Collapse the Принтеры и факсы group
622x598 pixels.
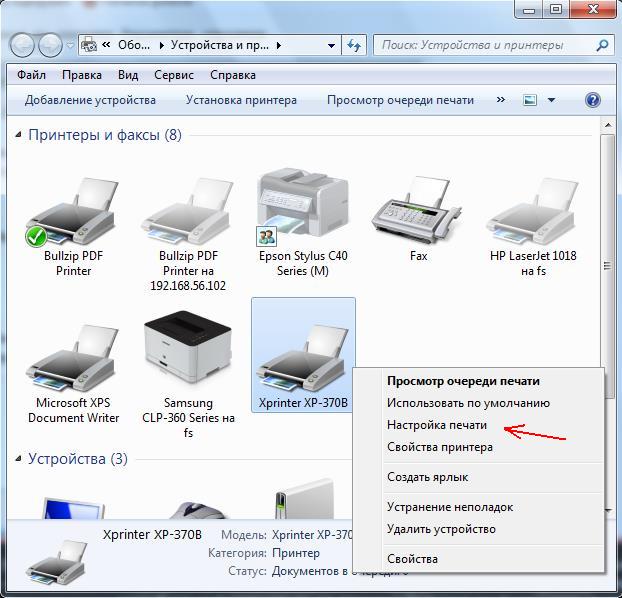coord(19,135)
